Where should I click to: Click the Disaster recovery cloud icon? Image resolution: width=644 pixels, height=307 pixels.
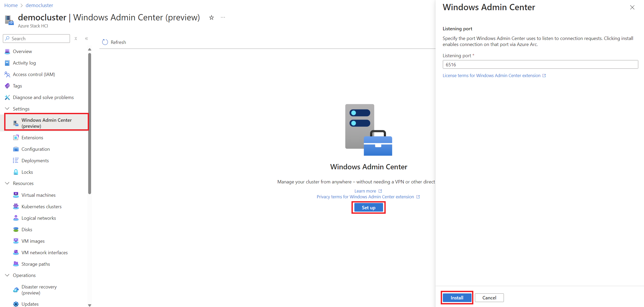pyautogui.click(x=16, y=290)
